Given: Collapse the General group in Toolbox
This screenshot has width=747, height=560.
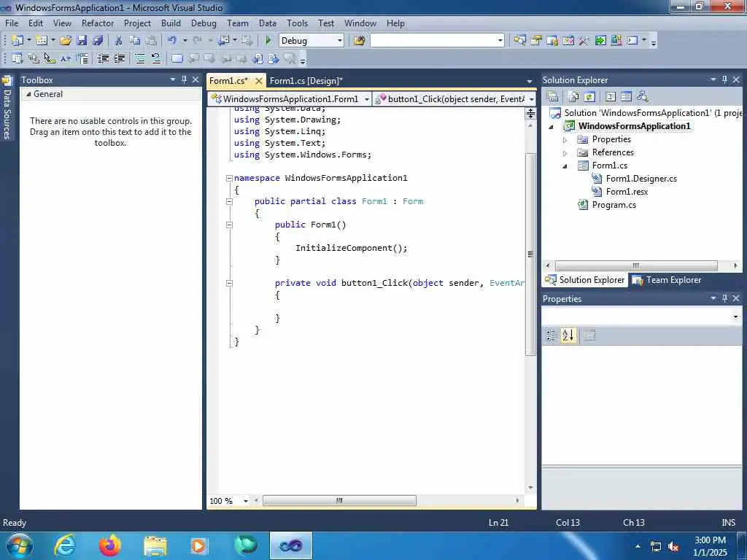Looking at the screenshot, I should click(28, 94).
